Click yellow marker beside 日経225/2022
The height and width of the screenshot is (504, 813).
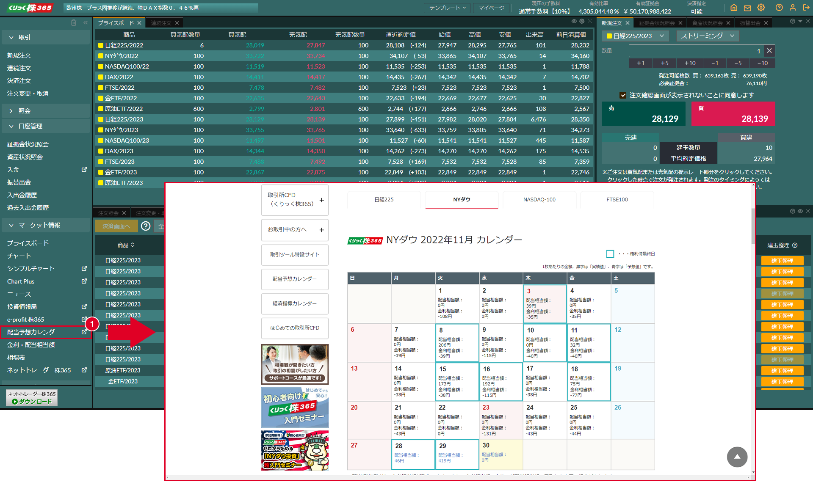101,45
